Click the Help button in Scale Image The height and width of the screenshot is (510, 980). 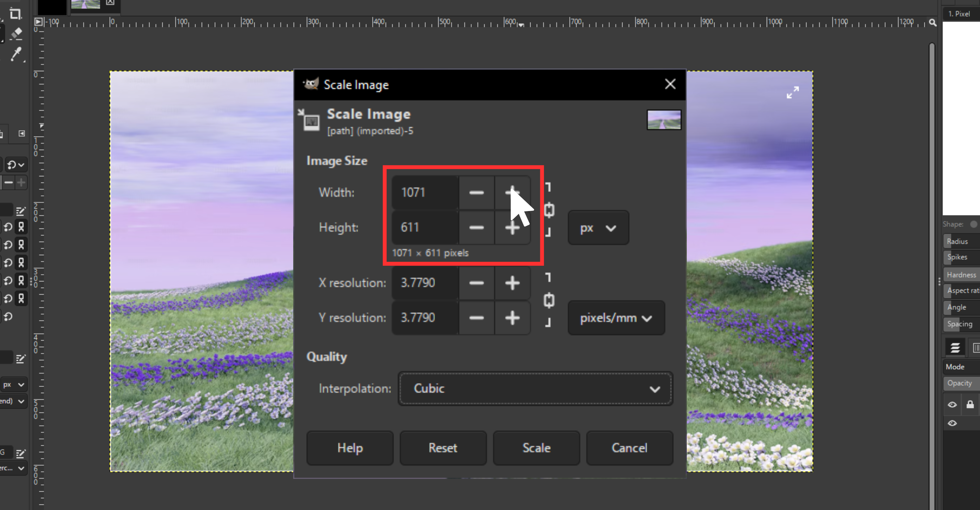(350, 448)
